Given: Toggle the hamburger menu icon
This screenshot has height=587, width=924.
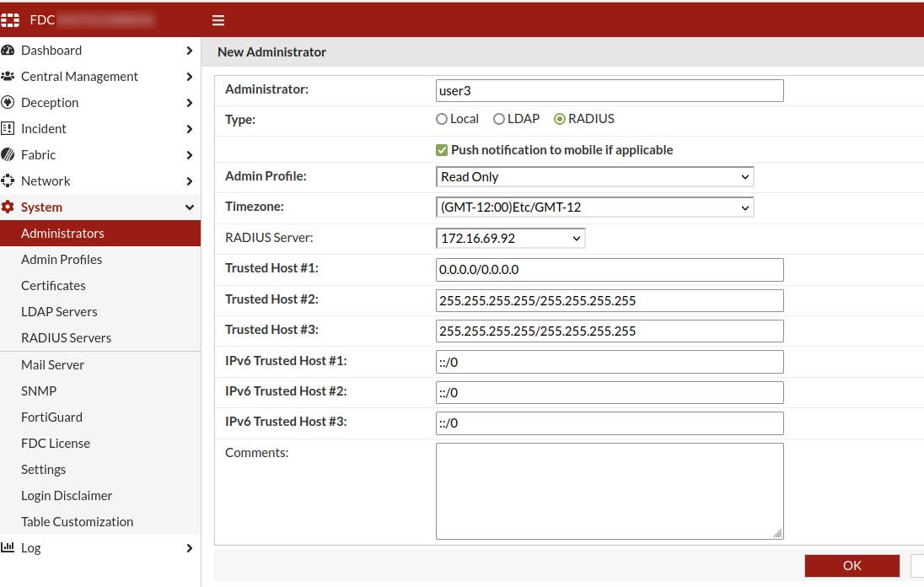Looking at the screenshot, I should [218, 20].
